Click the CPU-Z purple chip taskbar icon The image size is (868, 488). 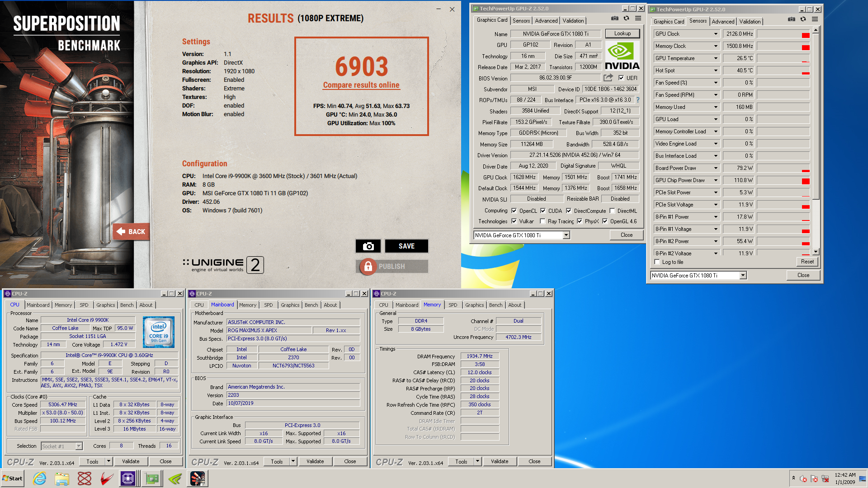[x=128, y=479]
